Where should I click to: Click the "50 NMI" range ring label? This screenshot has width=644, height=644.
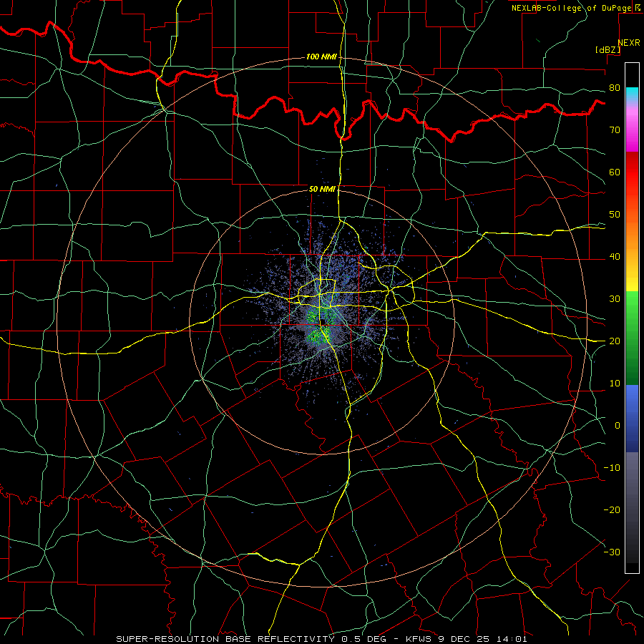pyautogui.click(x=323, y=190)
